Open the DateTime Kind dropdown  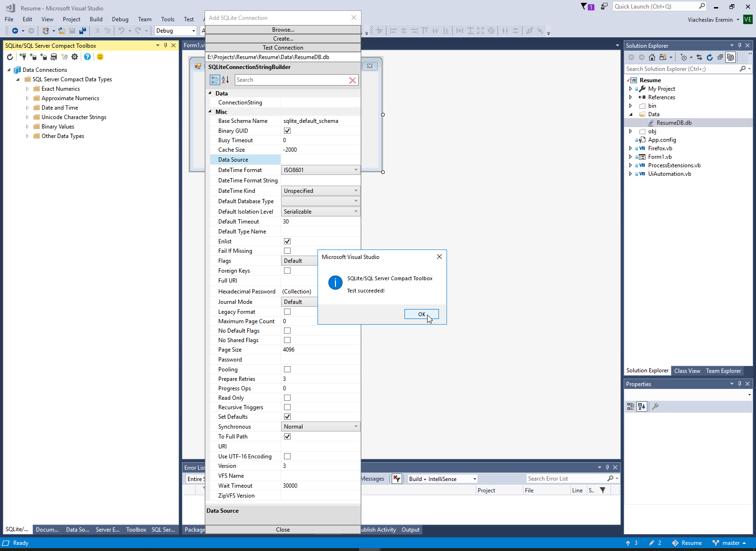click(x=321, y=191)
